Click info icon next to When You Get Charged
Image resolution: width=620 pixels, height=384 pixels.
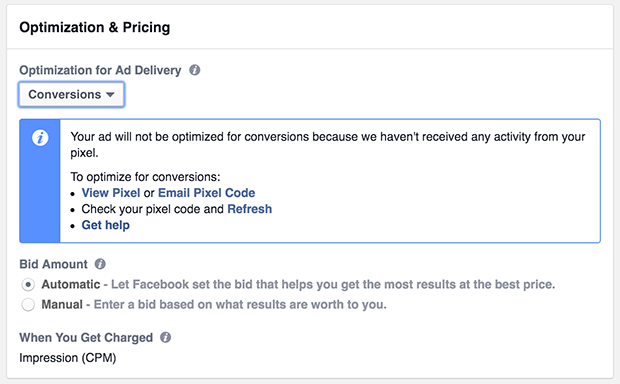pos(165,337)
